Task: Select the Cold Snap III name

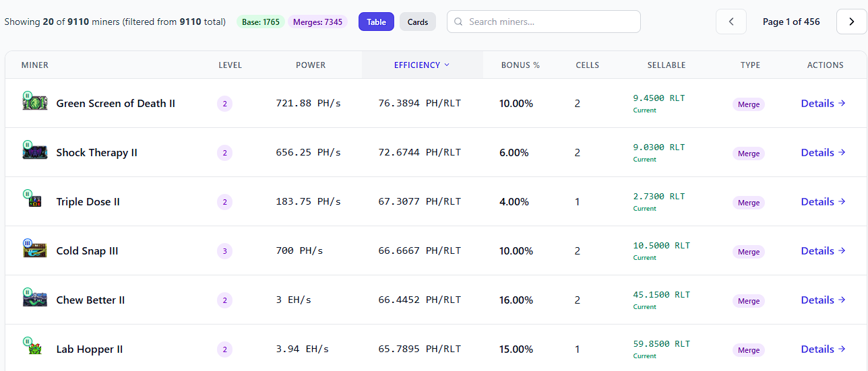Action: tap(87, 250)
